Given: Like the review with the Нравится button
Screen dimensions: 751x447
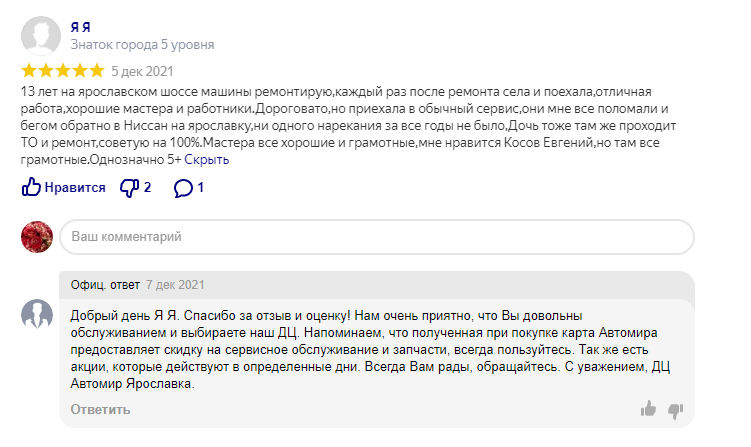Looking at the screenshot, I should point(63,187).
